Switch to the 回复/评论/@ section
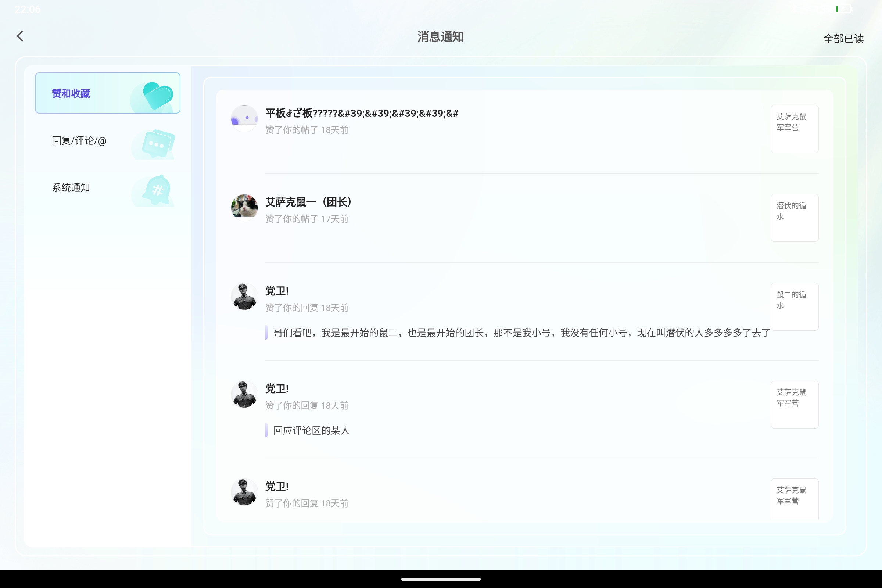This screenshot has height=588, width=882. (x=79, y=141)
